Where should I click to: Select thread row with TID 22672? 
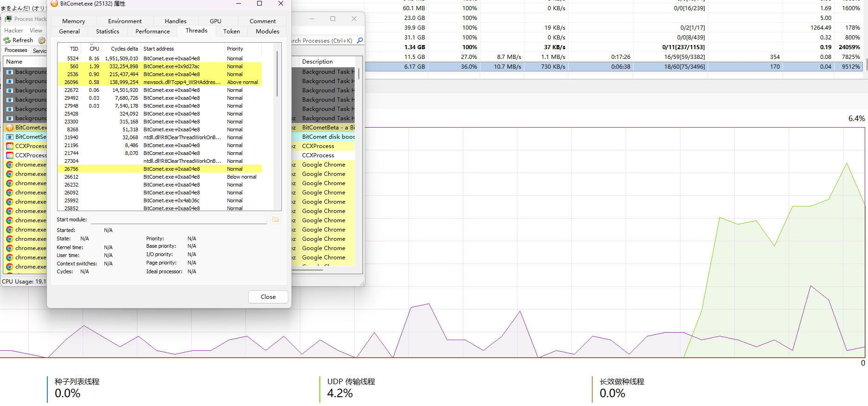tap(160, 90)
